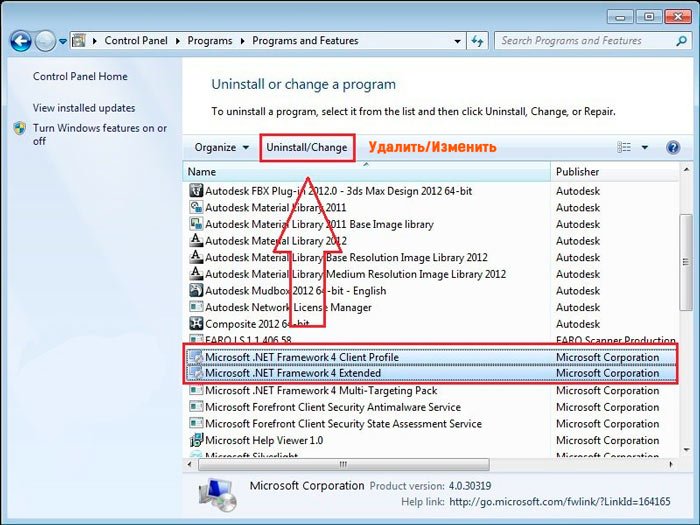This screenshot has width=700, height=525.
Task: Change view with the view icon
Action: click(x=624, y=147)
